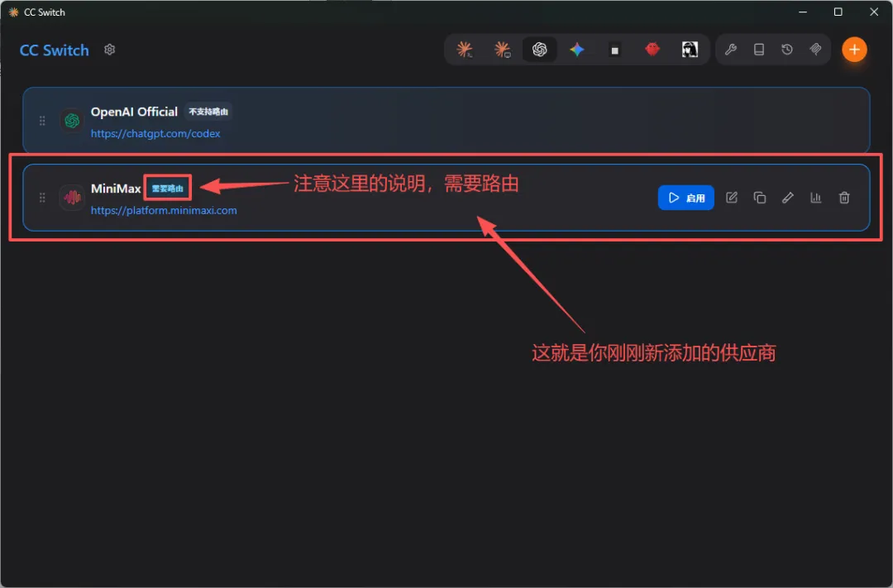Open the wrench tools icon
This screenshot has width=893, height=588.
tap(731, 50)
